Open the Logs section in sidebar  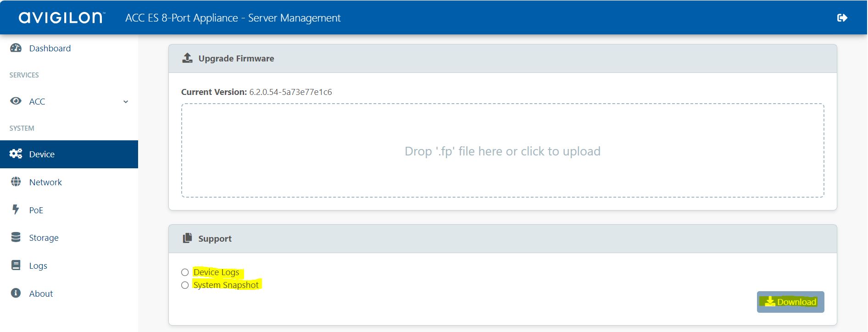pos(38,266)
